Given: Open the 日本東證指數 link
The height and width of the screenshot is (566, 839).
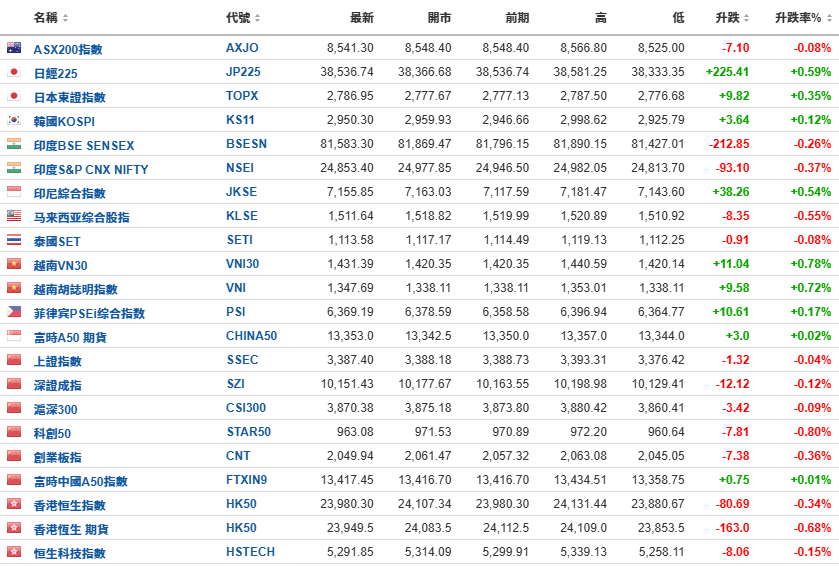Looking at the screenshot, I should (70, 97).
